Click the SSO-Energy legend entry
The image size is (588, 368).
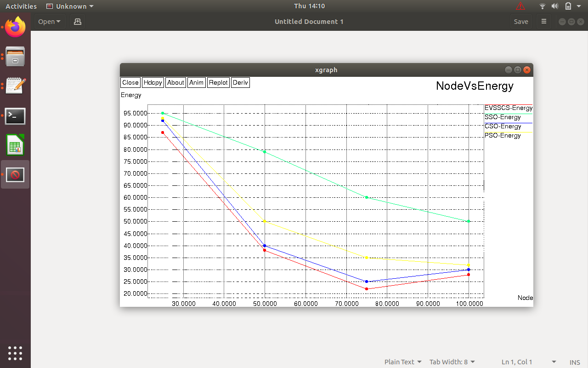click(x=503, y=117)
